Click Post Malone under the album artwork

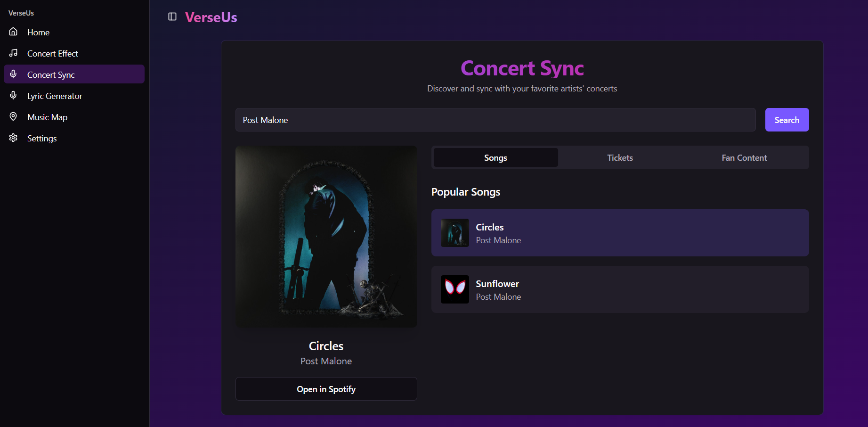[326, 361]
